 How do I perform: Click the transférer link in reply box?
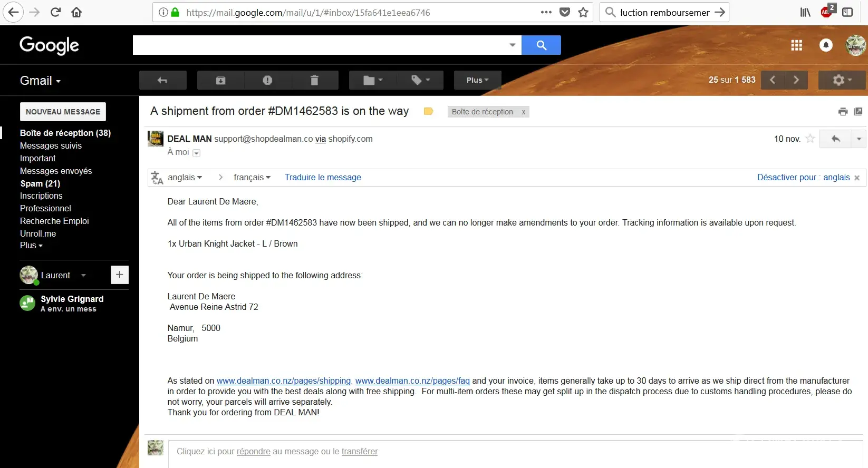pyautogui.click(x=360, y=452)
